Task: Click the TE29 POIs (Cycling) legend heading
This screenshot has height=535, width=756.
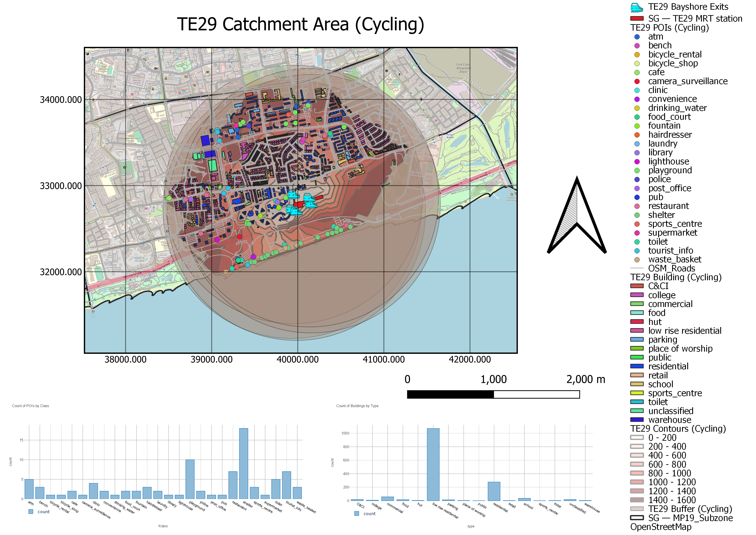Action: 669,28
